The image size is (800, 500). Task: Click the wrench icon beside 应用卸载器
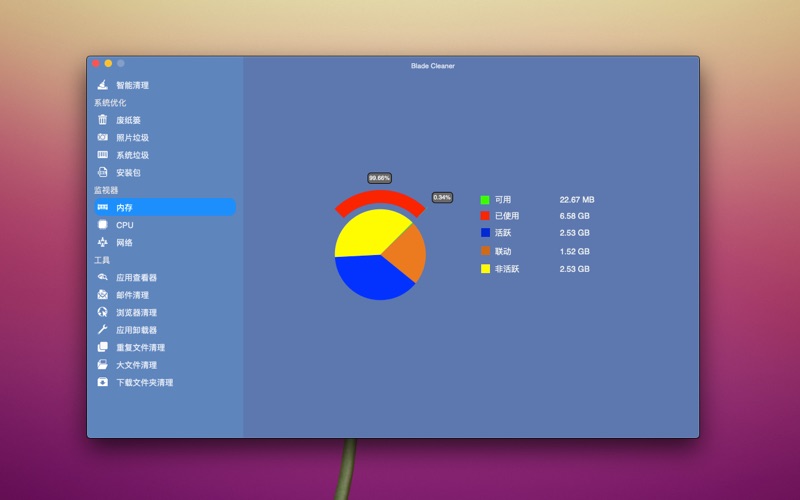pyautogui.click(x=103, y=330)
